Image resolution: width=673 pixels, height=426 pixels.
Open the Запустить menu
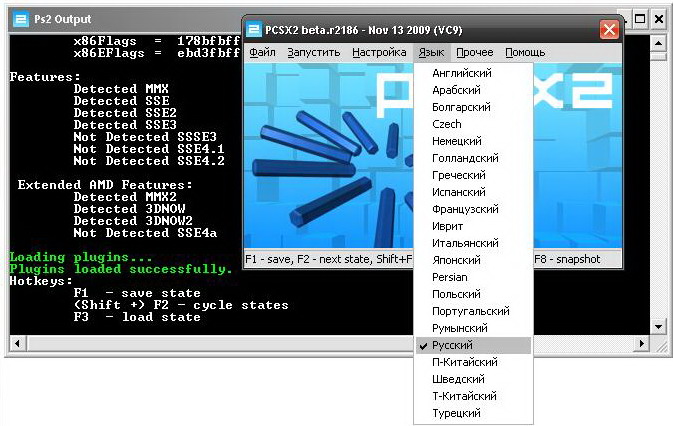point(315,52)
